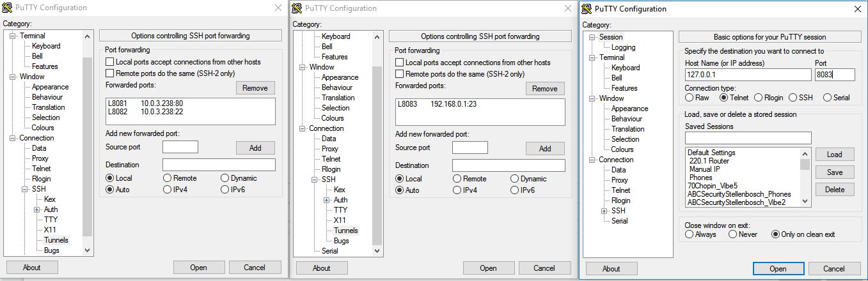Click Port field showing 8083
The image size is (868, 281).
[835, 75]
